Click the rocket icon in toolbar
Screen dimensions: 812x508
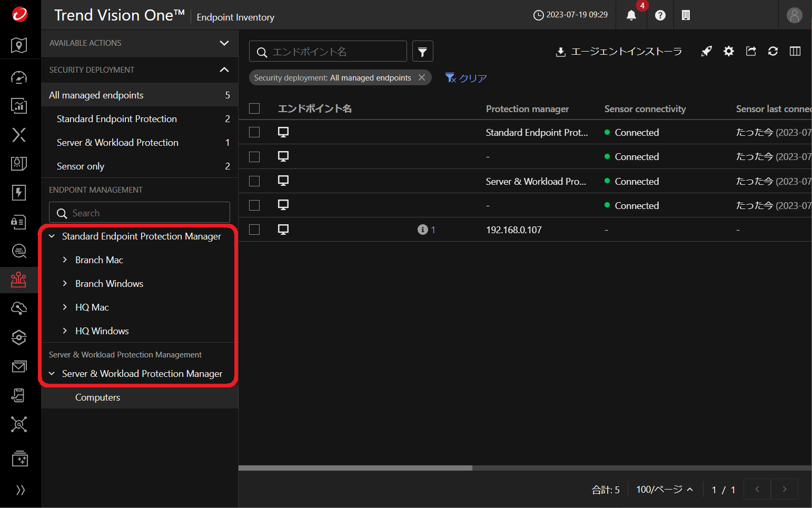(x=706, y=51)
